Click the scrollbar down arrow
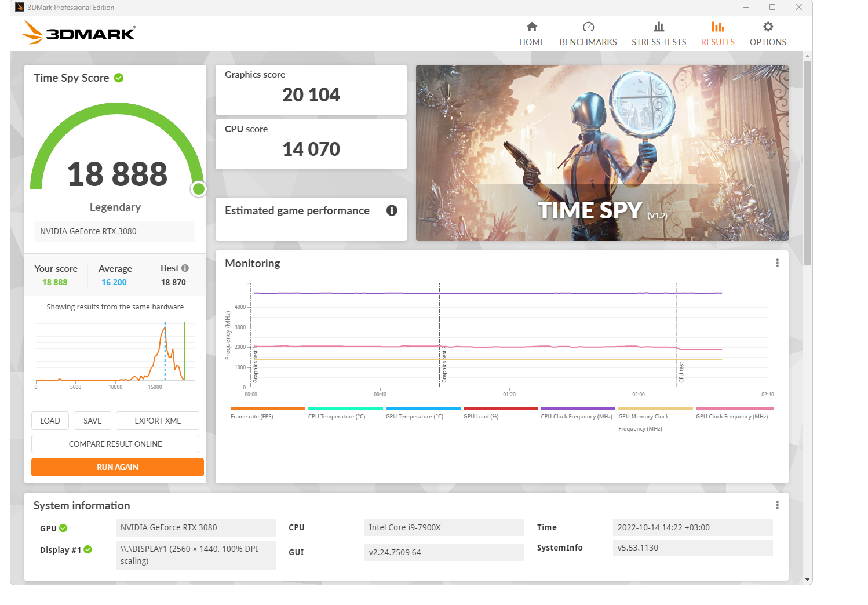 pyautogui.click(x=807, y=579)
